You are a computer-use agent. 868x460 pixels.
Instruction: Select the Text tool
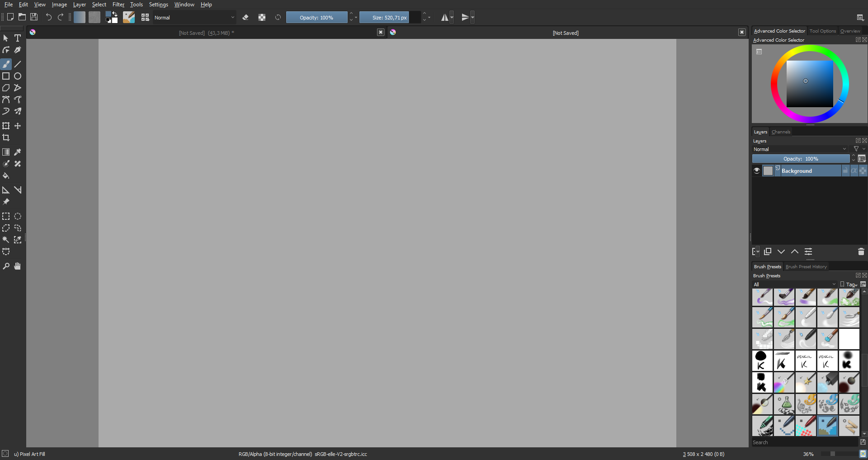(x=18, y=38)
